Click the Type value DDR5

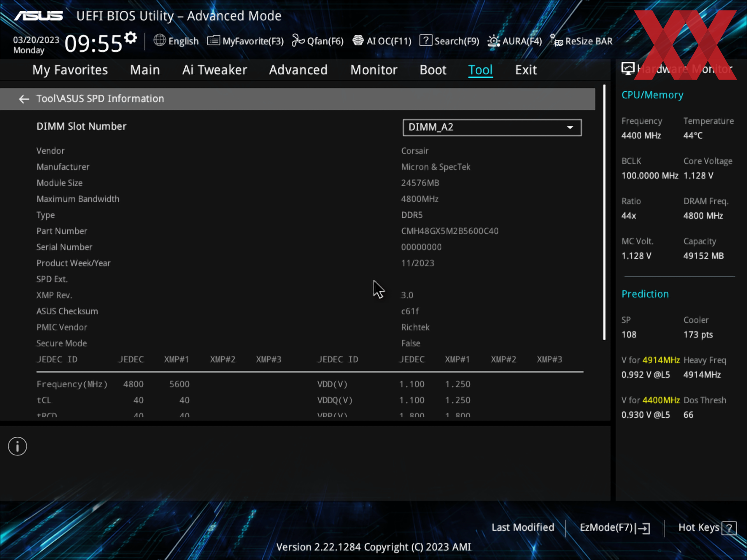pos(412,215)
